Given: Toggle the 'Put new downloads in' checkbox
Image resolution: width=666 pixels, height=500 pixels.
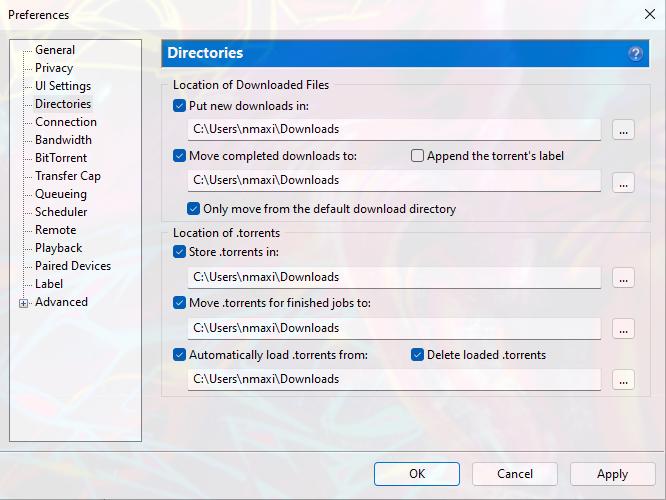Looking at the screenshot, I should pyautogui.click(x=179, y=106).
